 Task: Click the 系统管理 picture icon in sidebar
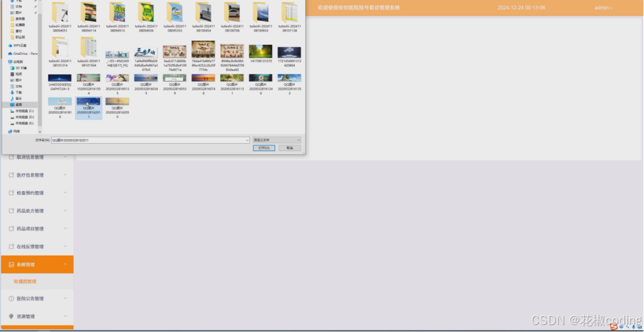click(x=11, y=265)
